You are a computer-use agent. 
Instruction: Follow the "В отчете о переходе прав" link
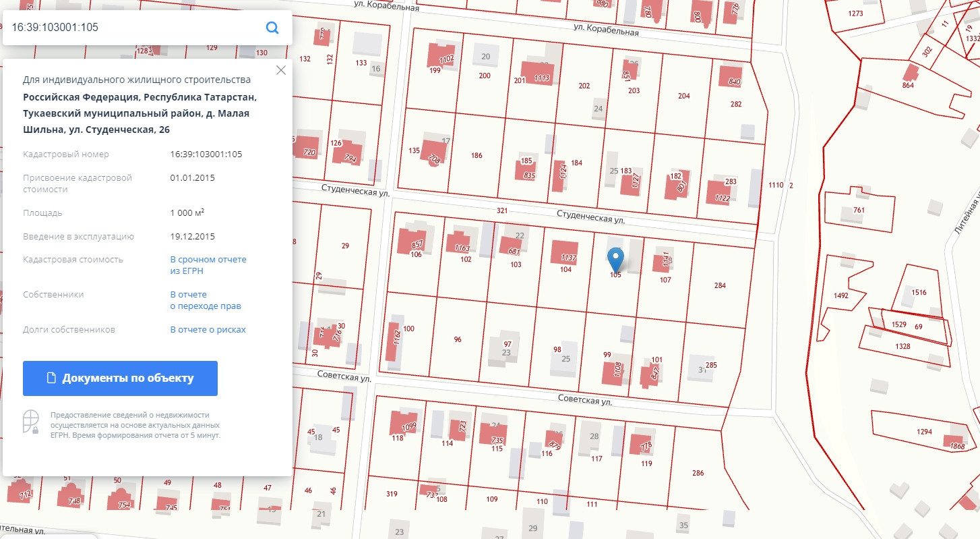[x=206, y=300]
